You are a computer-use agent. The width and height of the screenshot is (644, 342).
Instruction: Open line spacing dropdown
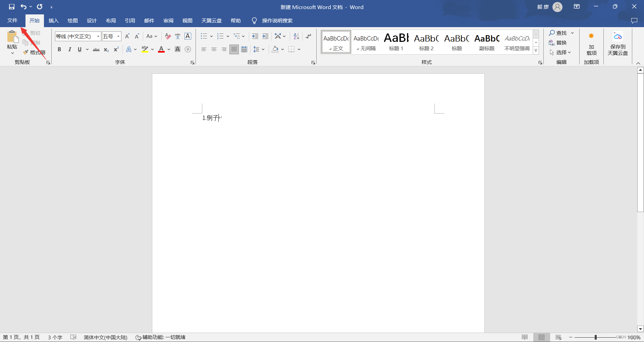click(x=259, y=50)
